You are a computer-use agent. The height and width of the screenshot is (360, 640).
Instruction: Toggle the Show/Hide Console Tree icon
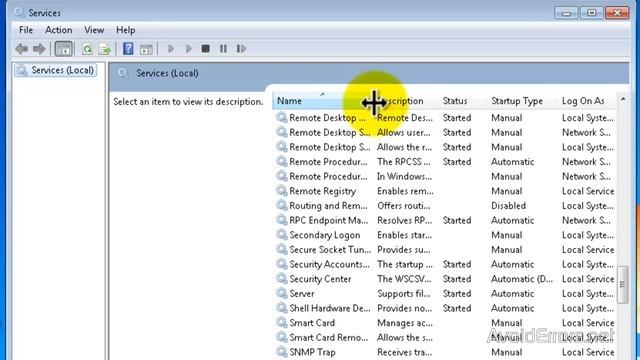coord(63,49)
